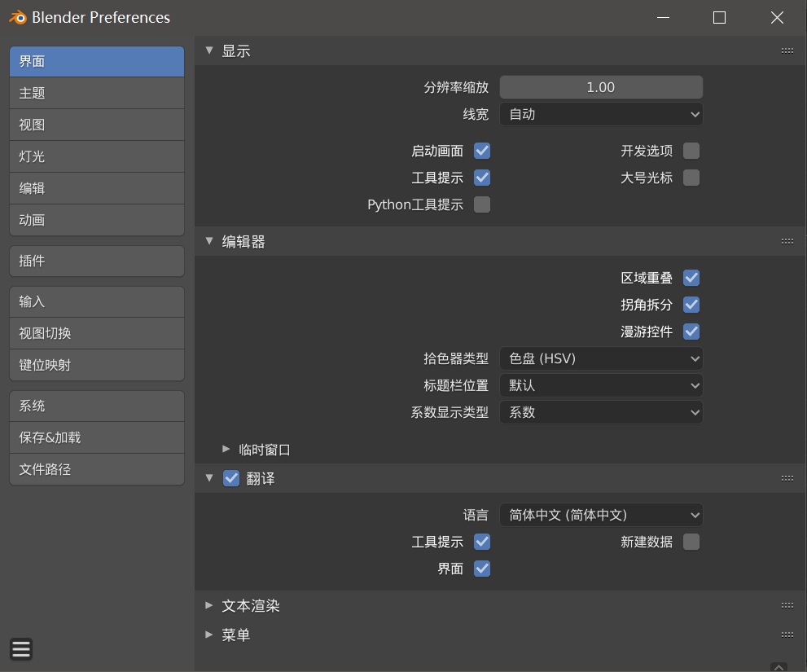Click the drag grip dots on 翻译 panel
Screen dimensions: 807x672
click(787, 478)
